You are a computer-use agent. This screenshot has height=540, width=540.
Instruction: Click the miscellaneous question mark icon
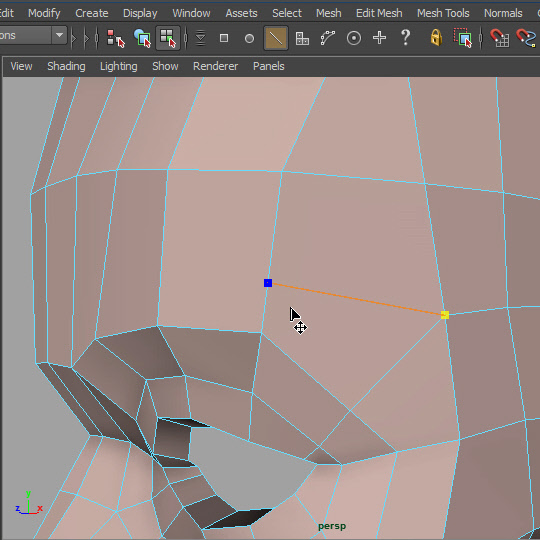click(406, 37)
